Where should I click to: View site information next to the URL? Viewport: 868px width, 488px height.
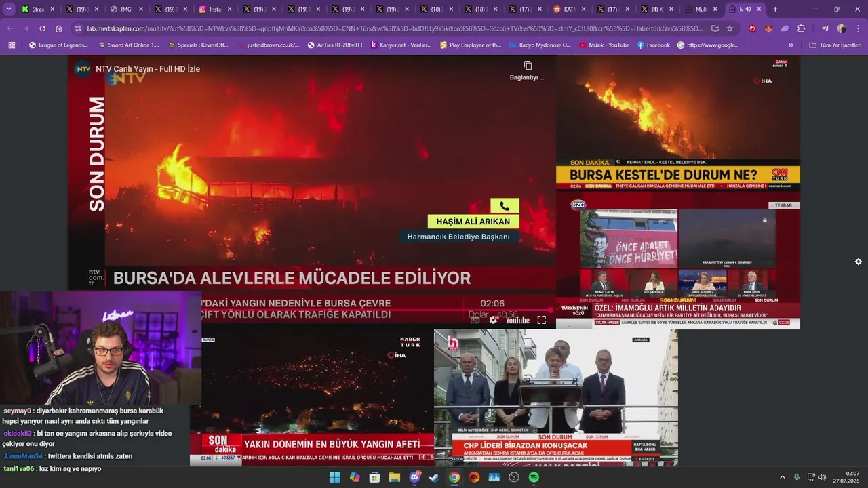[79, 28]
